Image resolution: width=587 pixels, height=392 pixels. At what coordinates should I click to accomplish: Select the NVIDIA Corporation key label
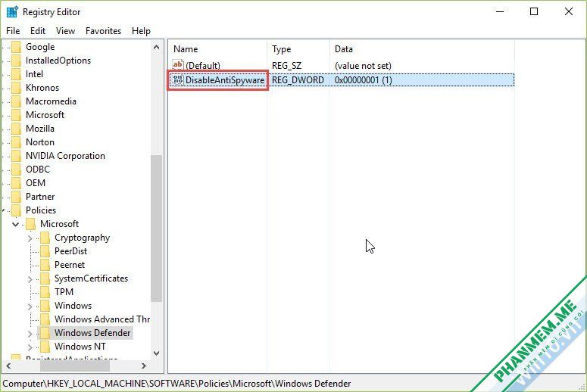point(65,156)
